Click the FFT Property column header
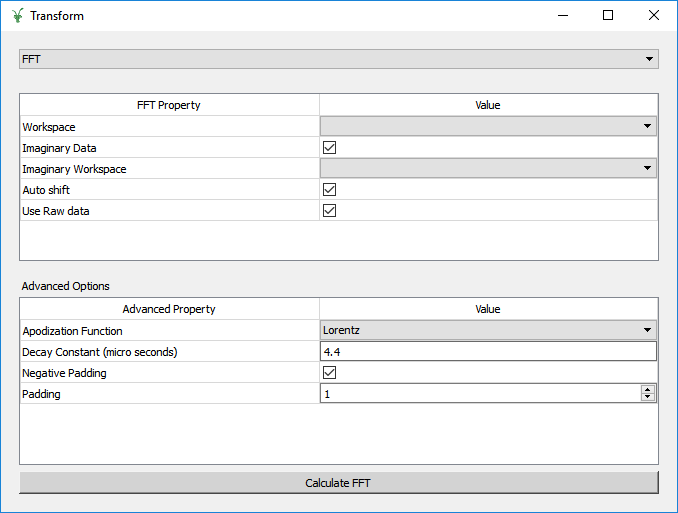This screenshot has width=678, height=513. [x=170, y=105]
